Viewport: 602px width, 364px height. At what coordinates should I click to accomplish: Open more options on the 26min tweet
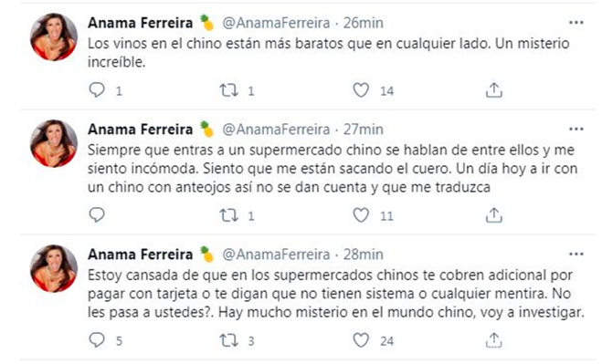(x=576, y=23)
